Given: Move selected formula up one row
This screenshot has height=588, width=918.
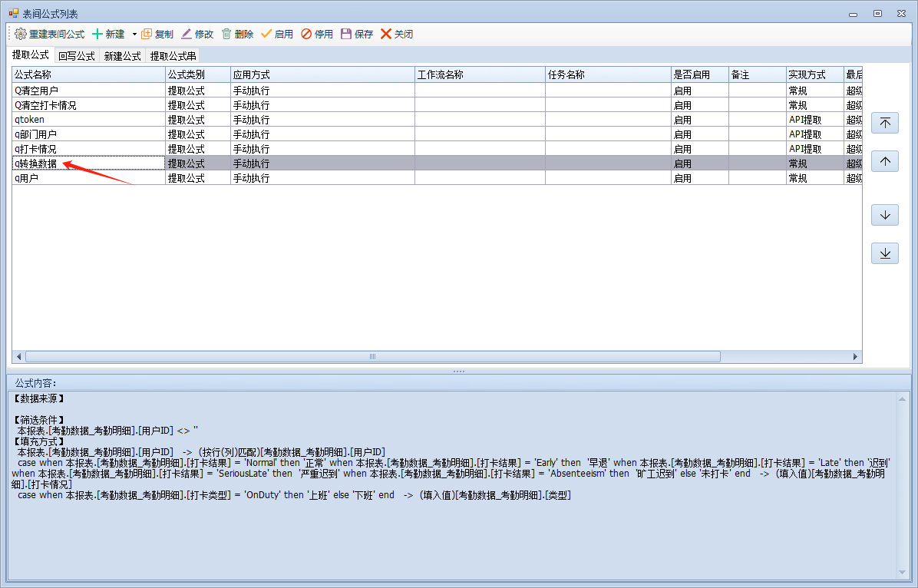Looking at the screenshot, I should tap(884, 160).
